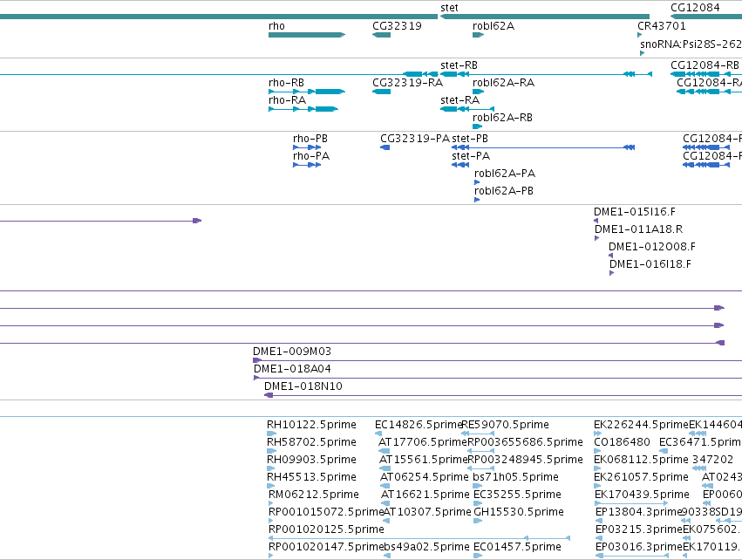Select EST EP13804.3prime
This screenshot has height=560, width=742.
[x=638, y=512]
